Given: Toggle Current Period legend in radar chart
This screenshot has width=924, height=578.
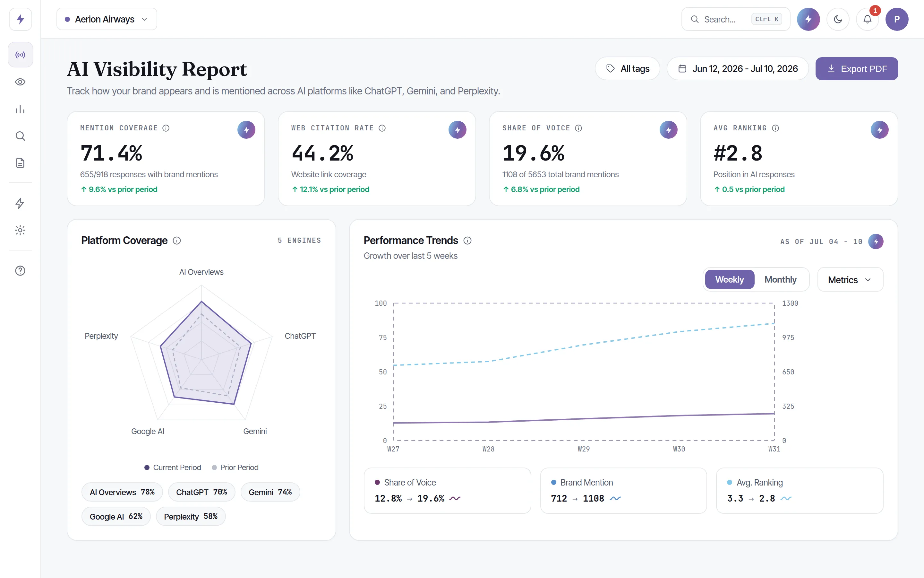Looking at the screenshot, I should click(173, 468).
